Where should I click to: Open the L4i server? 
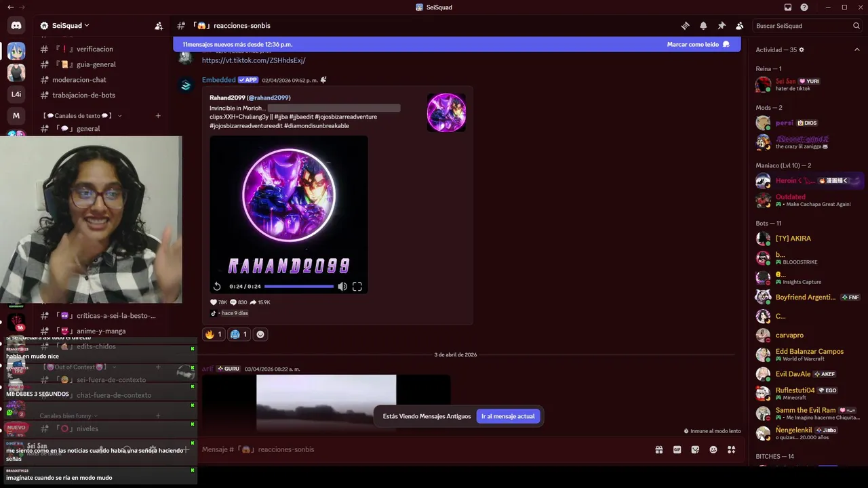(16, 94)
